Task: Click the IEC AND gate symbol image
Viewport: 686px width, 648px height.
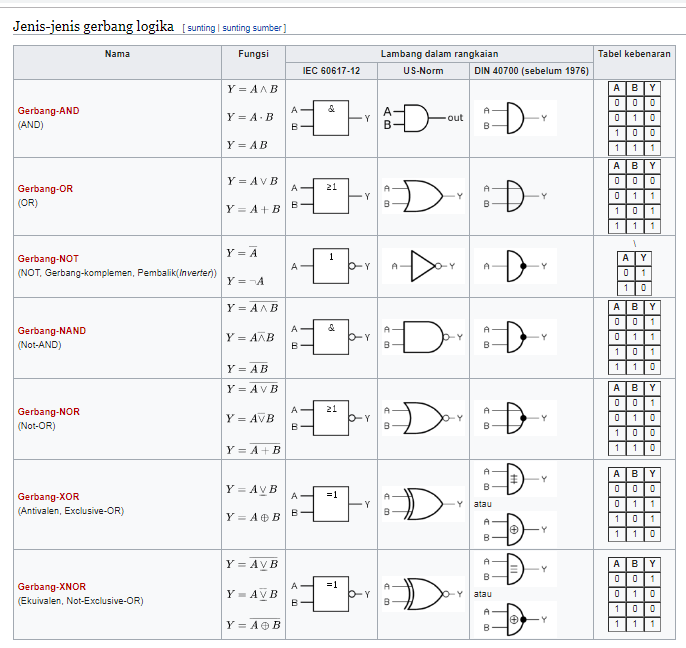Action: pyautogui.click(x=331, y=118)
